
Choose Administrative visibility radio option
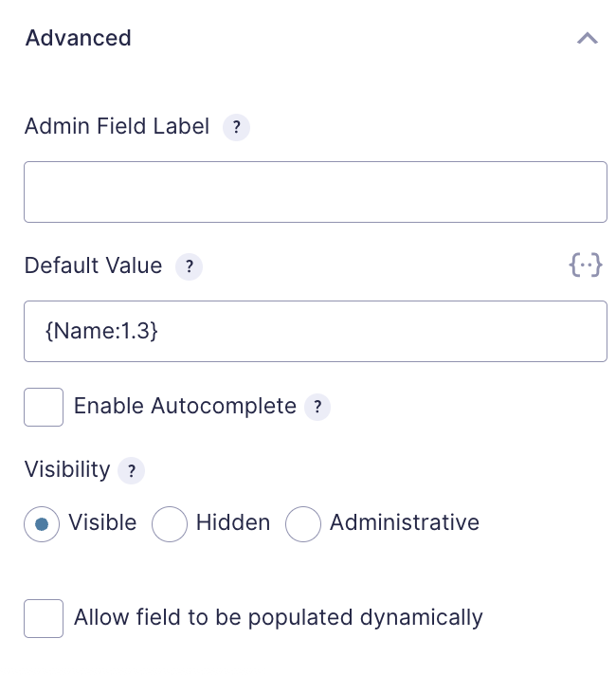tap(303, 524)
